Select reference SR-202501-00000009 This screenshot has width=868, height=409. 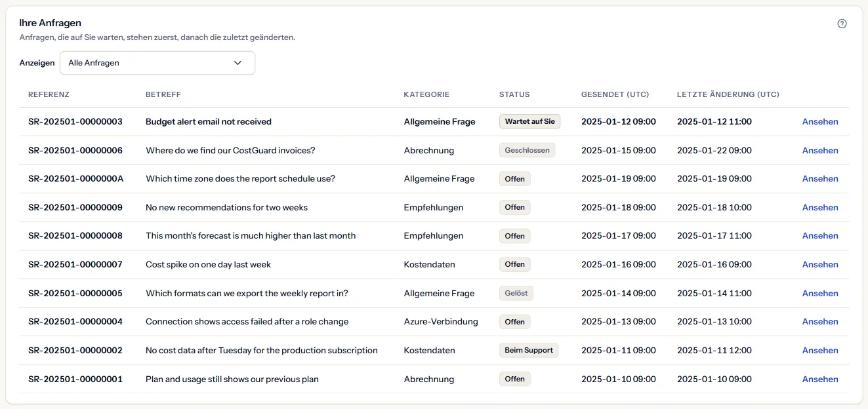(x=75, y=207)
